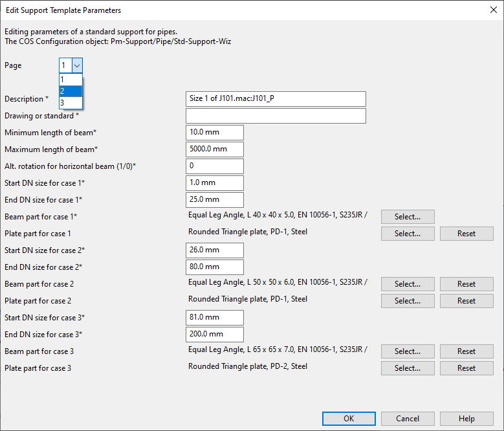Select beam part for case 2
This screenshot has height=431, width=504.
point(407,284)
